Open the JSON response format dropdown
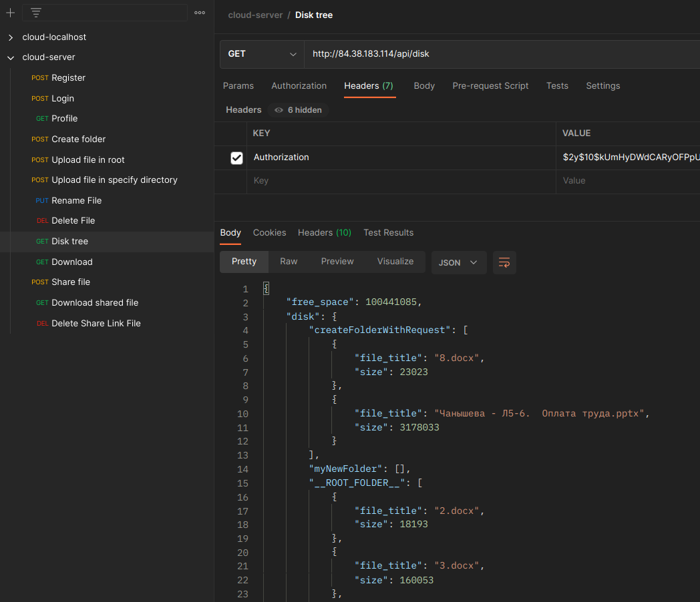This screenshot has height=602, width=700. point(459,262)
